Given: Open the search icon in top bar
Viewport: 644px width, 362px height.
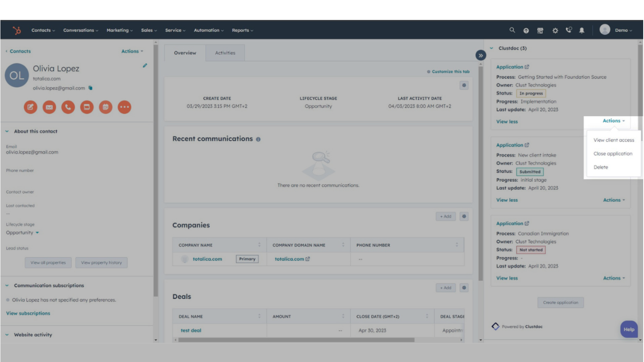Looking at the screenshot, I should (512, 30).
